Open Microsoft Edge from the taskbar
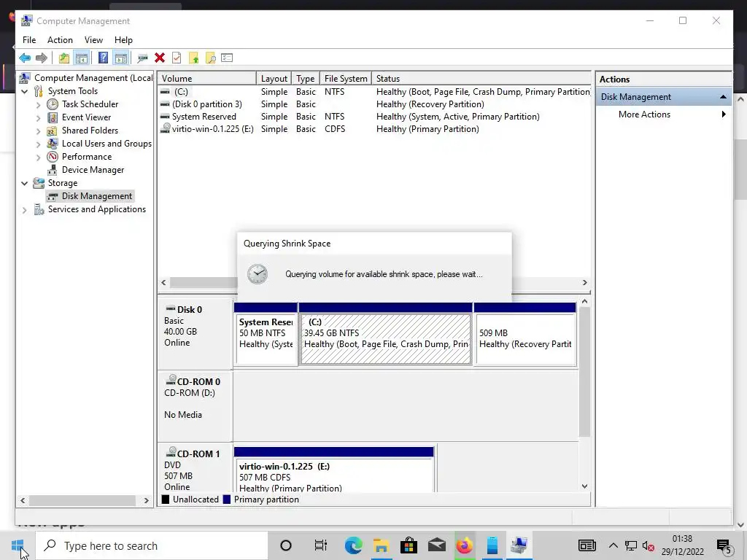The image size is (747, 560). (x=353, y=545)
